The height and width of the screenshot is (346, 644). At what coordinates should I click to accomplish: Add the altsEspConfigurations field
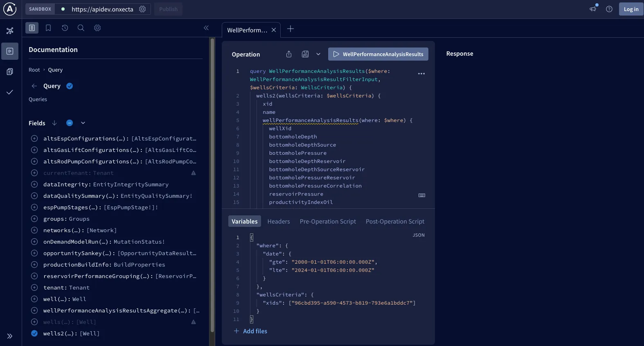(34, 138)
